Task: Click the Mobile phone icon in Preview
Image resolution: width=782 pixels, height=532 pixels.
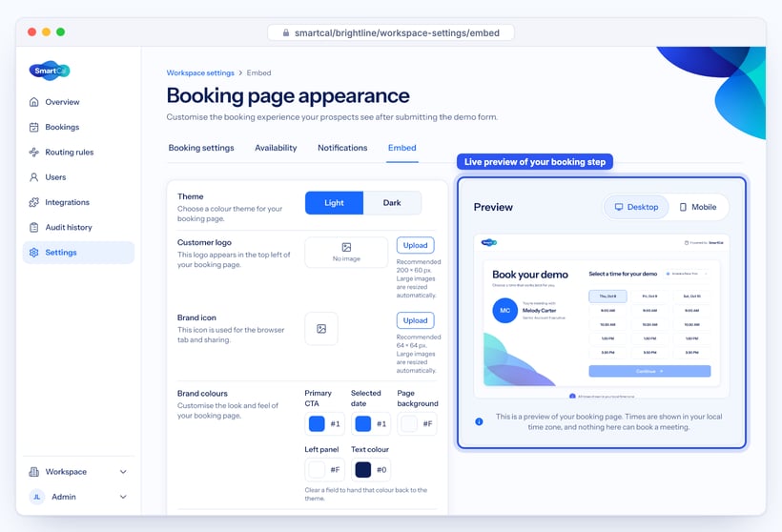Action: point(683,207)
